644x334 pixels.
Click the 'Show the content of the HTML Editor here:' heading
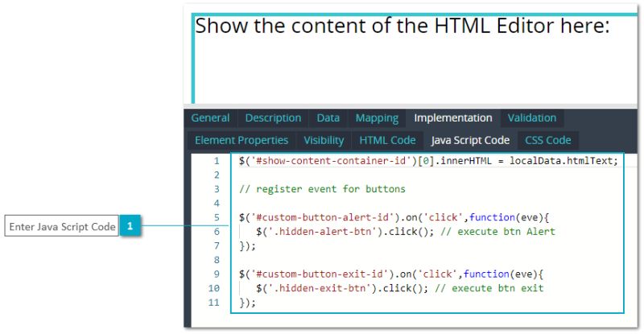402,26
